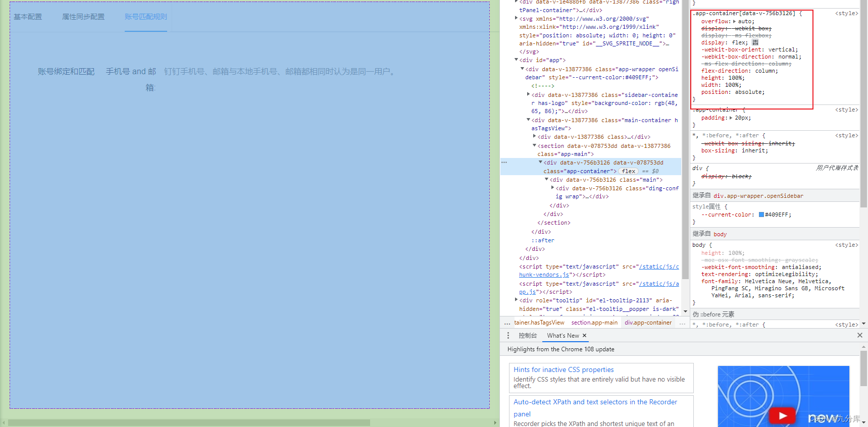
Task: Click the up arrow of drawer scrollbar
Action: coord(863,348)
